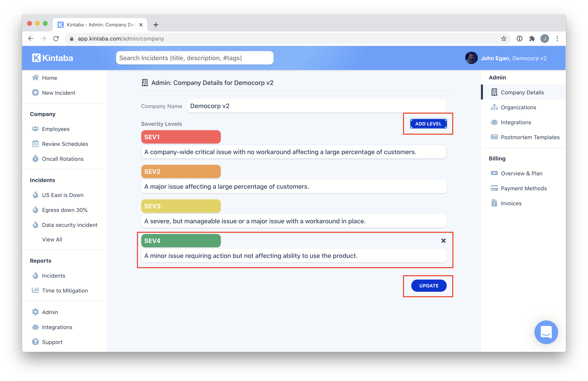Screen dimensions: 588x381
Task: Click the Organizations sitemap icon
Action: (x=494, y=107)
